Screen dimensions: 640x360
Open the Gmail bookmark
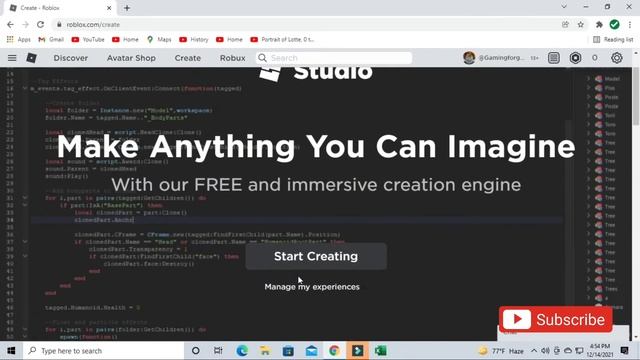[x=51, y=40]
